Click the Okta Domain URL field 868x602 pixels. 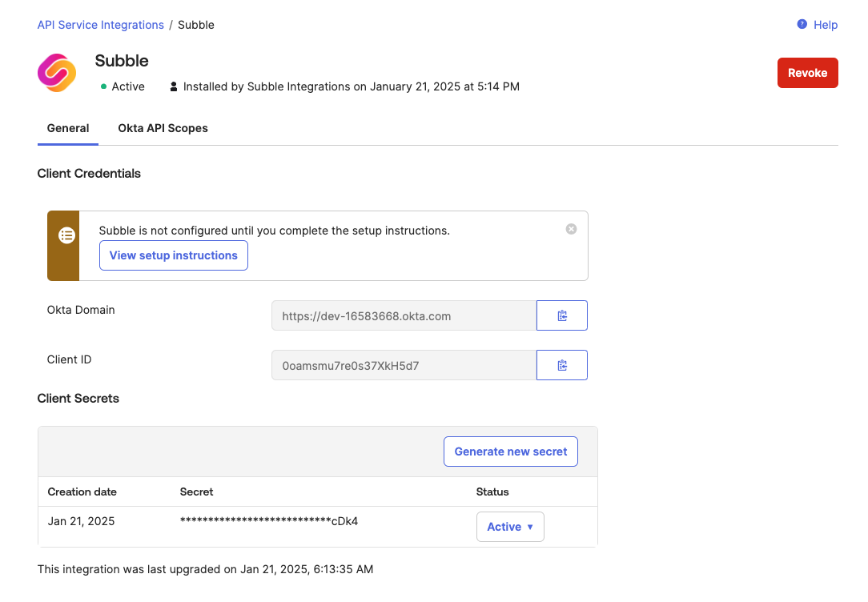click(404, 316)
